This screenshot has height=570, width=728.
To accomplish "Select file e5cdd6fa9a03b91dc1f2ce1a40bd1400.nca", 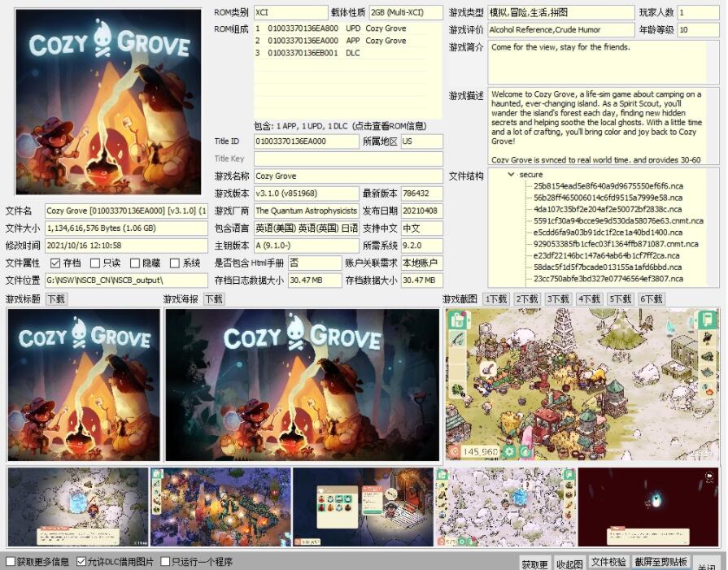I will pos(607,233).
